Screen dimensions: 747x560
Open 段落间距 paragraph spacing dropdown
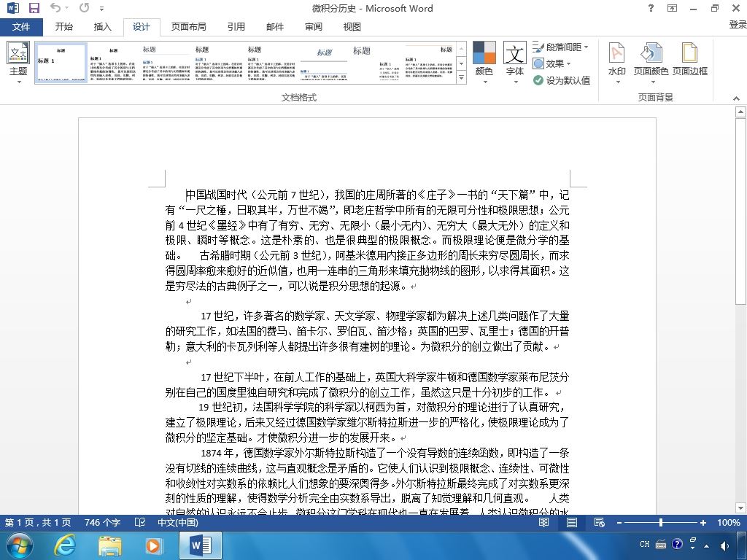(561, 47)
